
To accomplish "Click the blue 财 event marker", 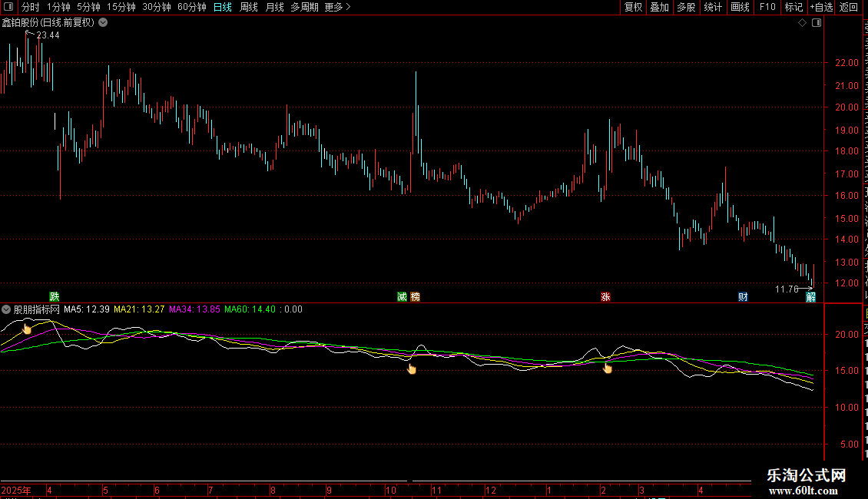I will point(743,297).
